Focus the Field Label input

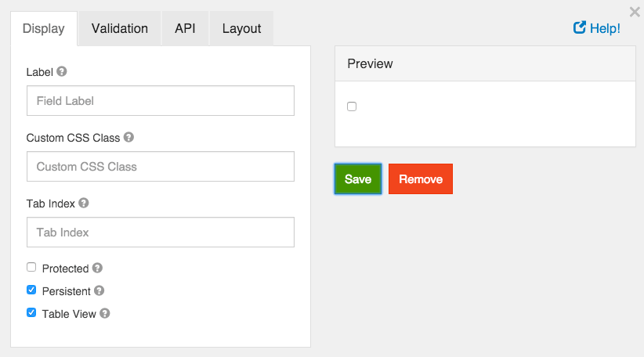click(x=161, y=101)
